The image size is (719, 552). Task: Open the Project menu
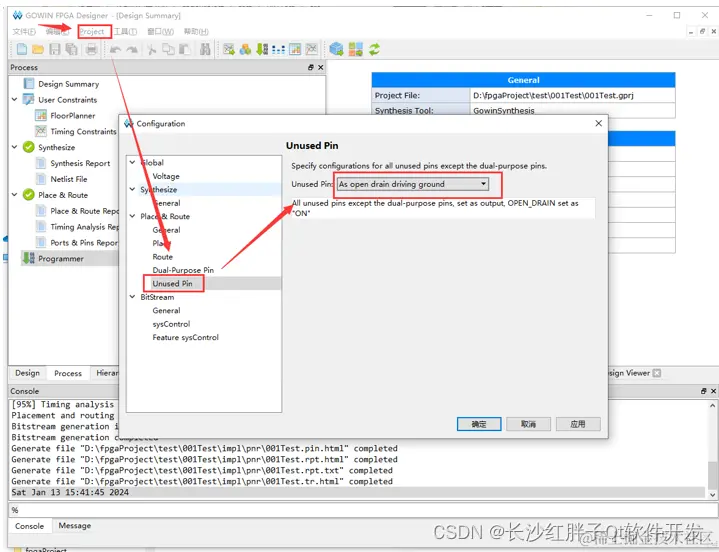coord(92,32)
